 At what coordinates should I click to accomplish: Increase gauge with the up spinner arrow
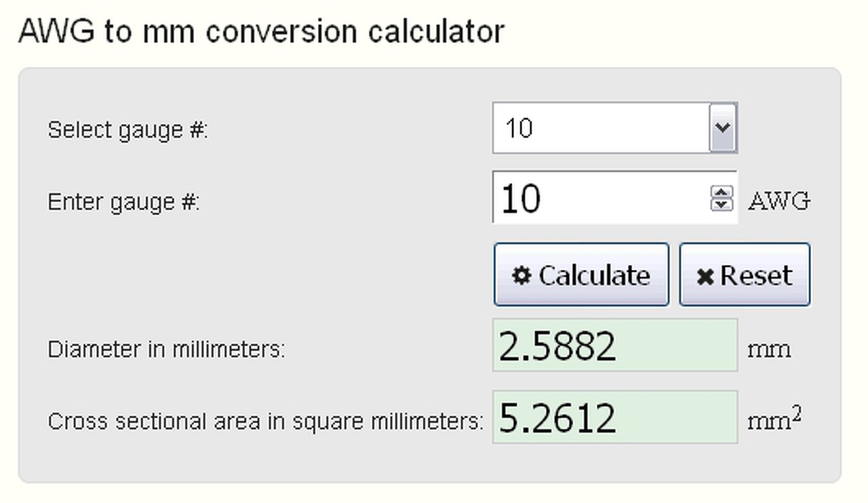click(722, 193)
